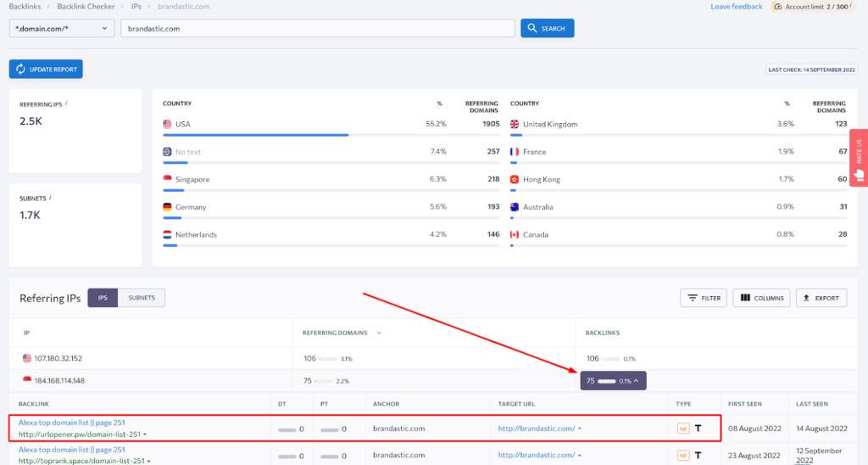Screen dimensions: 868x465
Task: Click the United Kingdom flag icon
Action: tap(515, 124)
